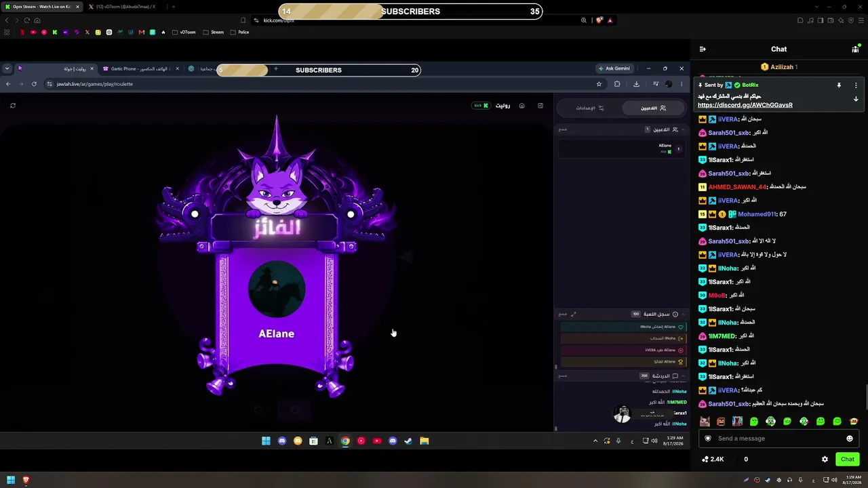This screenshot has height=488, width=868.
Task: Toggle the side panel icon in game header
Action: point(540,106)
